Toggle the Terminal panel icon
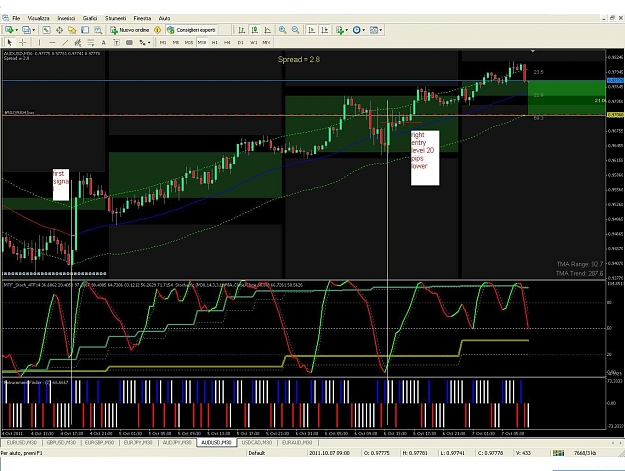Image resolution: width=625 pixels, height=471 pixels. [85, 30]
